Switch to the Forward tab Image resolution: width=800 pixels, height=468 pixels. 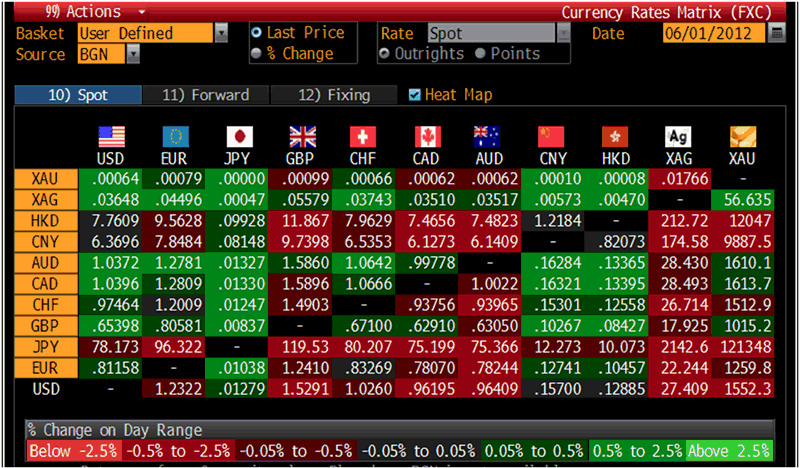pos(205,95)
